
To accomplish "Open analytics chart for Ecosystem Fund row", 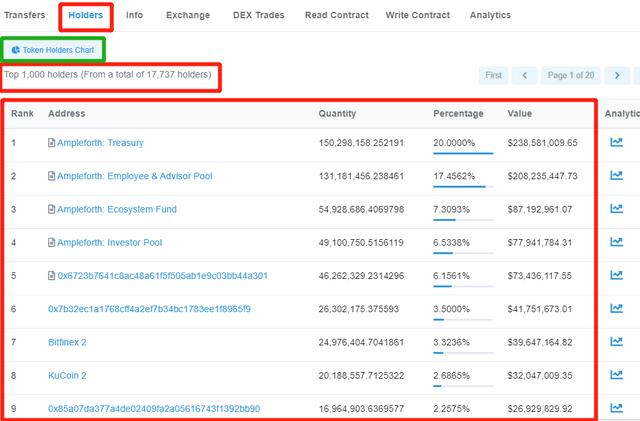I will click(616, 209).
